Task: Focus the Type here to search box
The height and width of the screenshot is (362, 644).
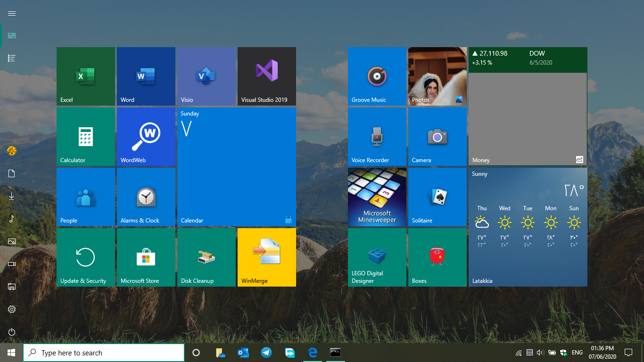Action: click(x=104, y=353)
